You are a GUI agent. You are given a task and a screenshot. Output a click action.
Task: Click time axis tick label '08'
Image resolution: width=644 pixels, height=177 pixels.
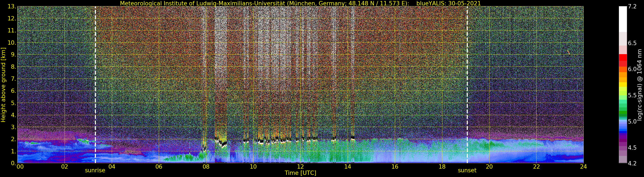206,166
